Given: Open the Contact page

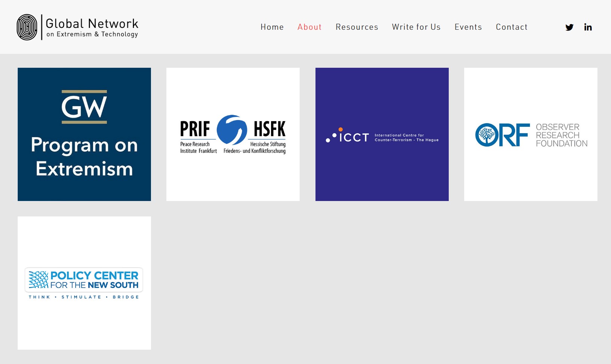Looking at the screenshot, I should tap(512, 27).
